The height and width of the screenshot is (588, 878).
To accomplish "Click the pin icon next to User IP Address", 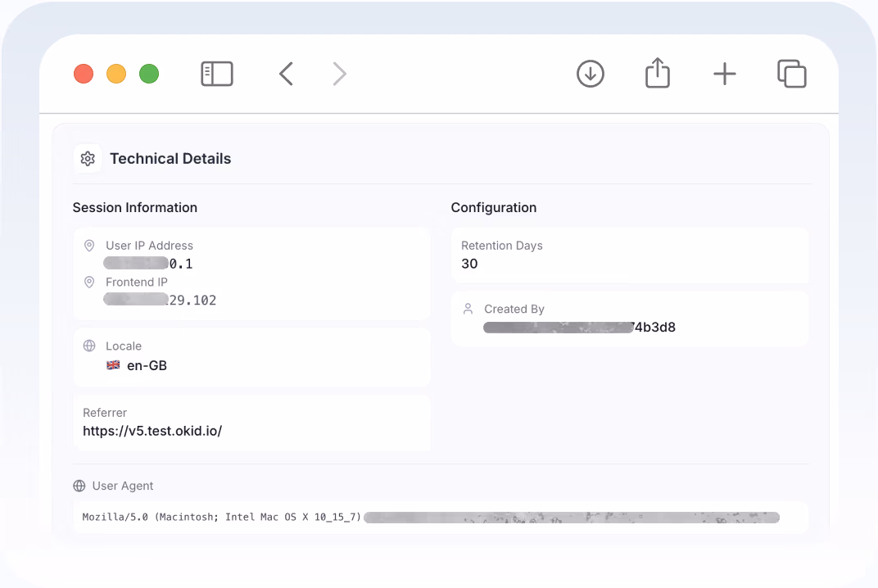I will click(89, 246).
